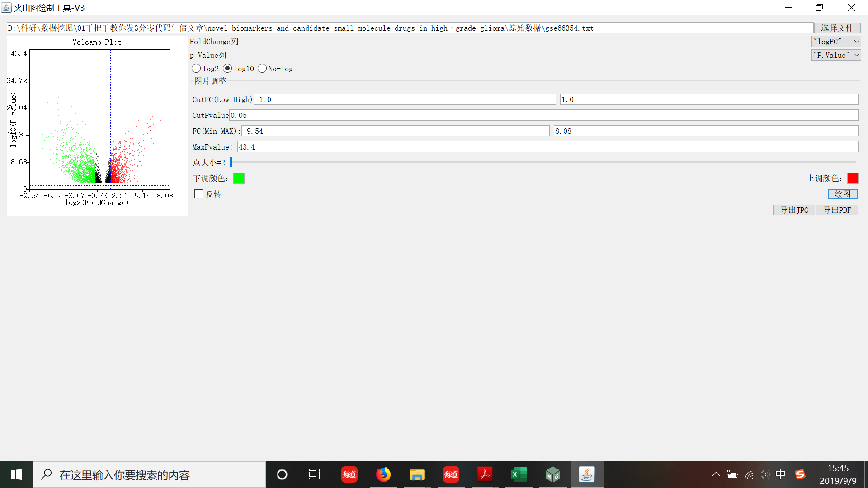
Task: Click the CutPvalue input field 0.05
Action: tap(543, 115)
